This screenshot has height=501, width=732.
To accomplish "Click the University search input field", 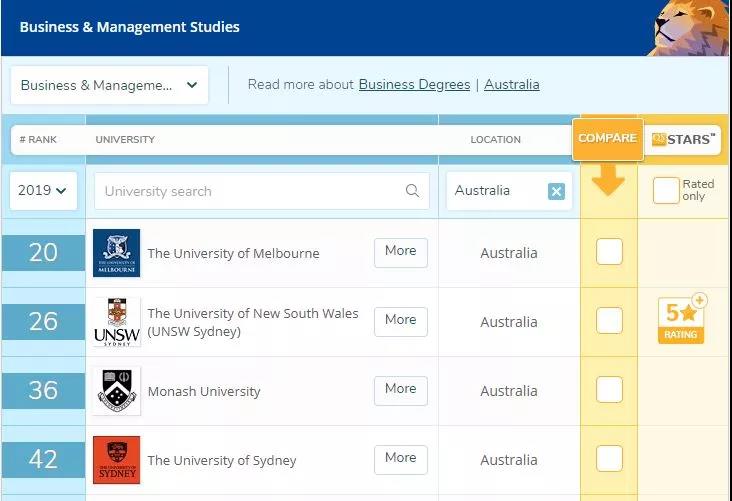I will tap(261, 191).
